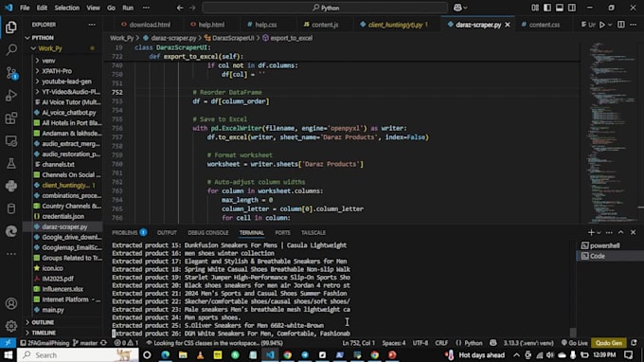The image size is (644, 362).
Task: Close the daraz-scraper.py tab
Action: click(x=508, y=25)
